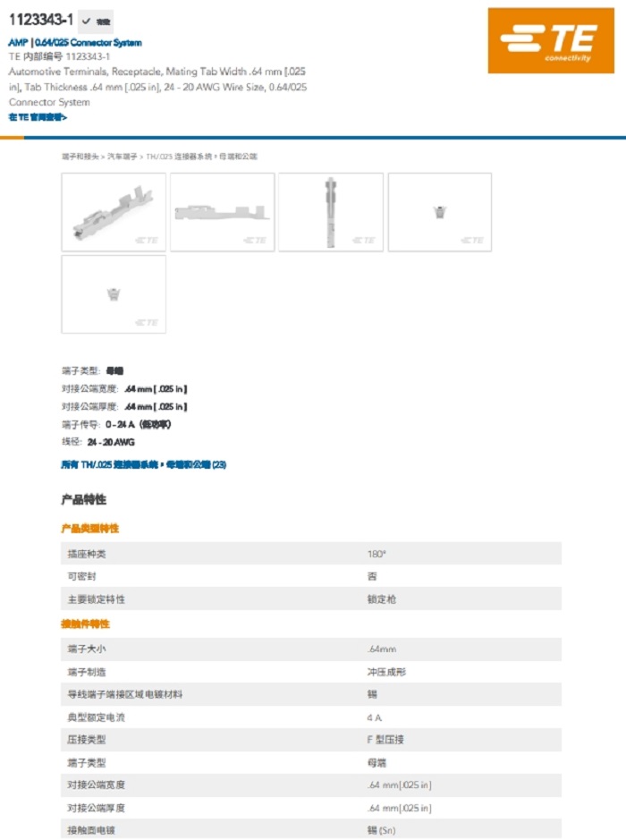Click the TE Connectivity logo
626x840 pixels.
pos(551,41)
